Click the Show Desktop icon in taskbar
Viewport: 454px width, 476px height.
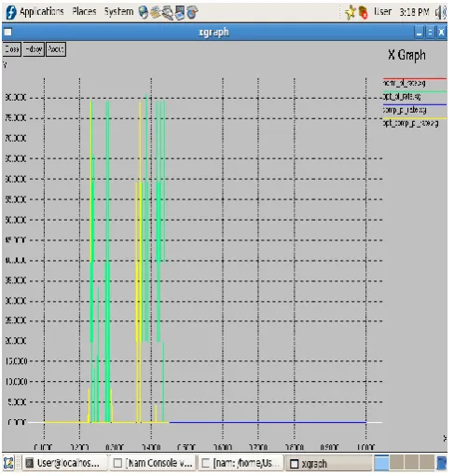pos(8,463)
